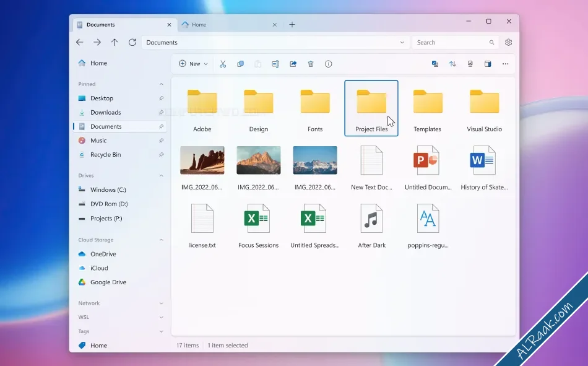
Task: Select the Design folder
Action: pos(258,108)
